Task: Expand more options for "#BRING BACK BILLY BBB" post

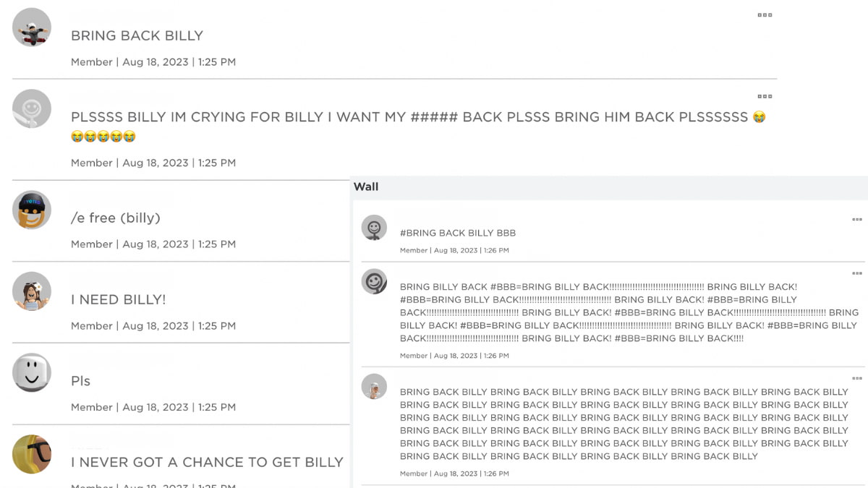Action: (856, 220)
